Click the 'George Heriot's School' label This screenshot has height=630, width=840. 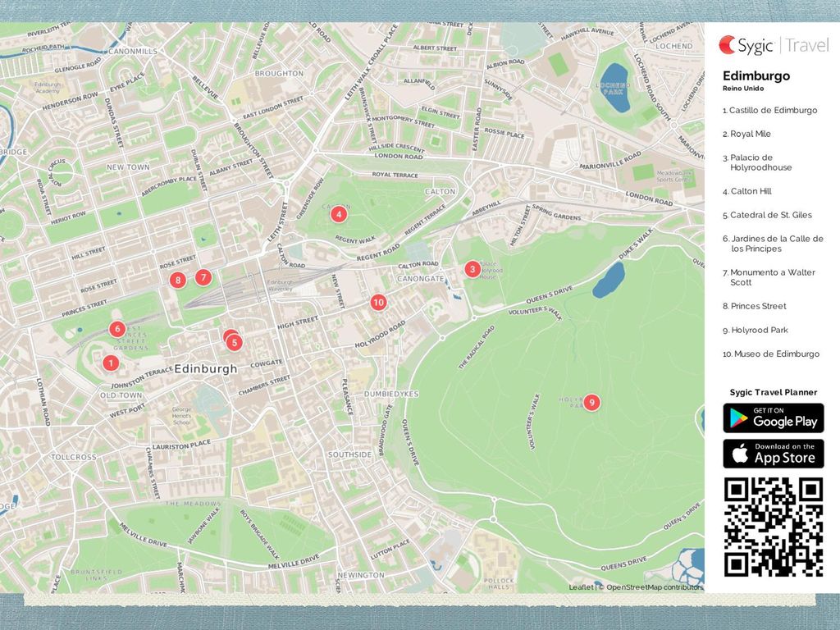[x=181, y=416]
